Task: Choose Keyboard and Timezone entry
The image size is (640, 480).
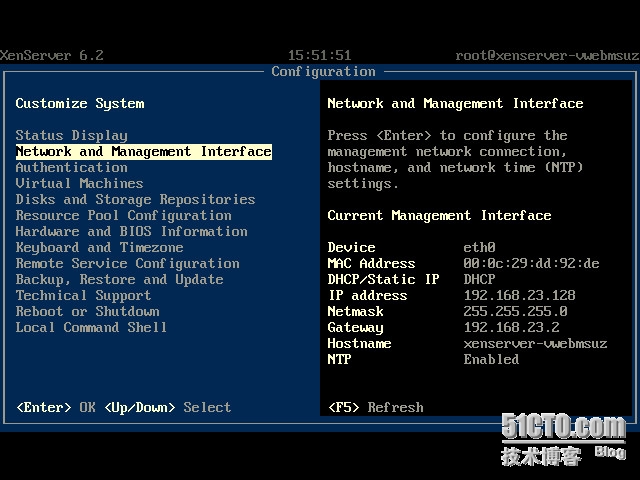Action: (x=100, y=247)
